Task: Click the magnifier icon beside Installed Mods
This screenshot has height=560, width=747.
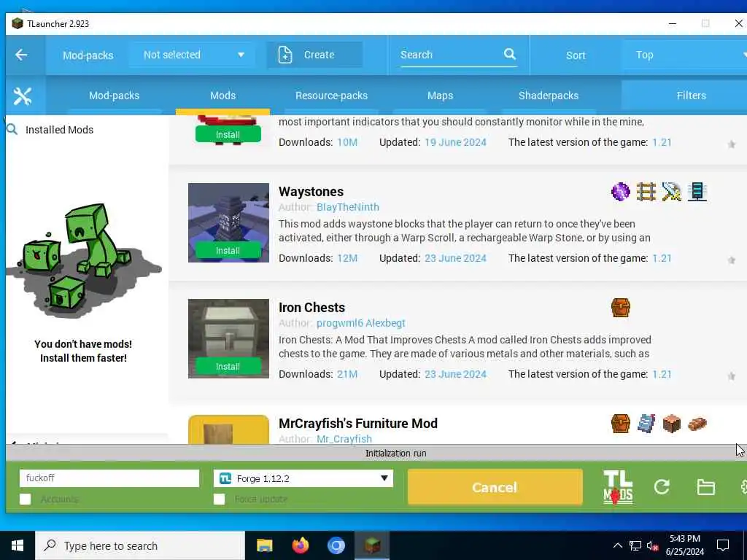Action: [12, 129]
